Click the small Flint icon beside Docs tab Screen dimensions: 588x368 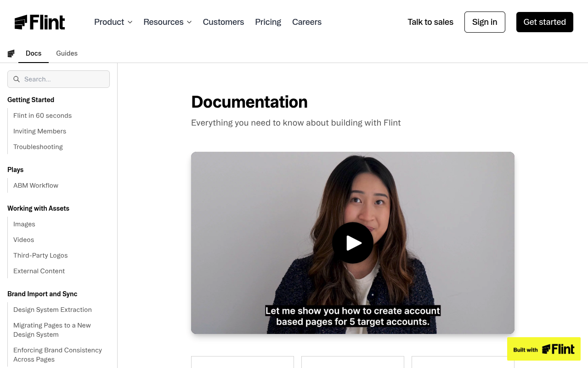(11, 53)
